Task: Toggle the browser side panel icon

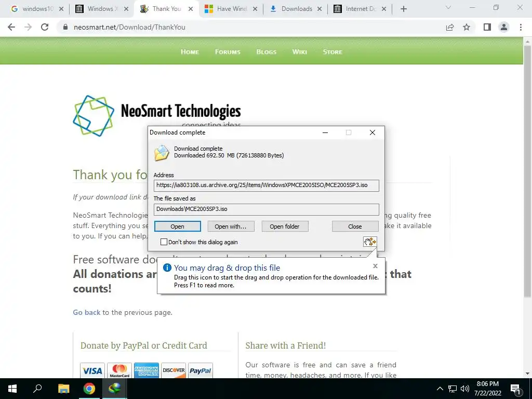Action: 487,27
